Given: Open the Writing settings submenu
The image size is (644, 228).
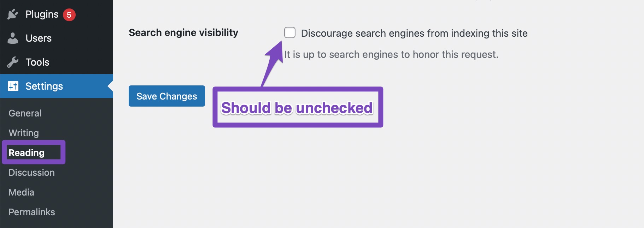Looking at the screenshot, I should [24, 133].
